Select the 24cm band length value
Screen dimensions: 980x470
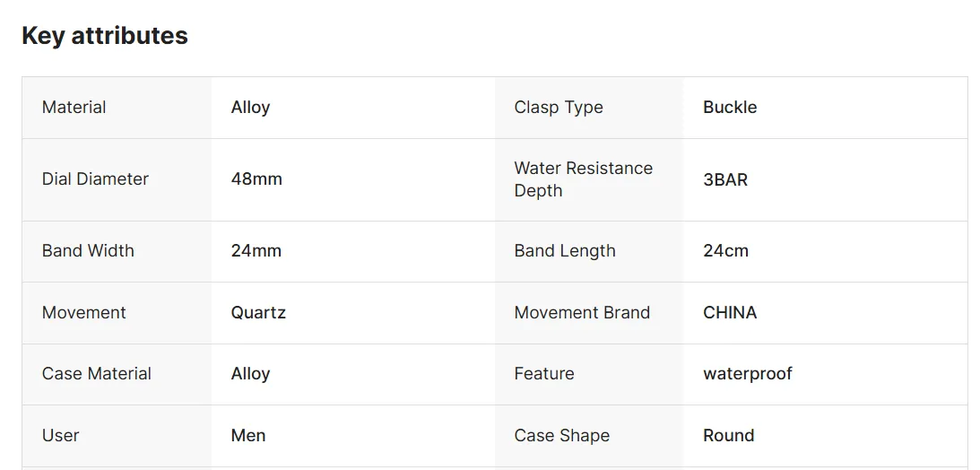tap(725, 251)
